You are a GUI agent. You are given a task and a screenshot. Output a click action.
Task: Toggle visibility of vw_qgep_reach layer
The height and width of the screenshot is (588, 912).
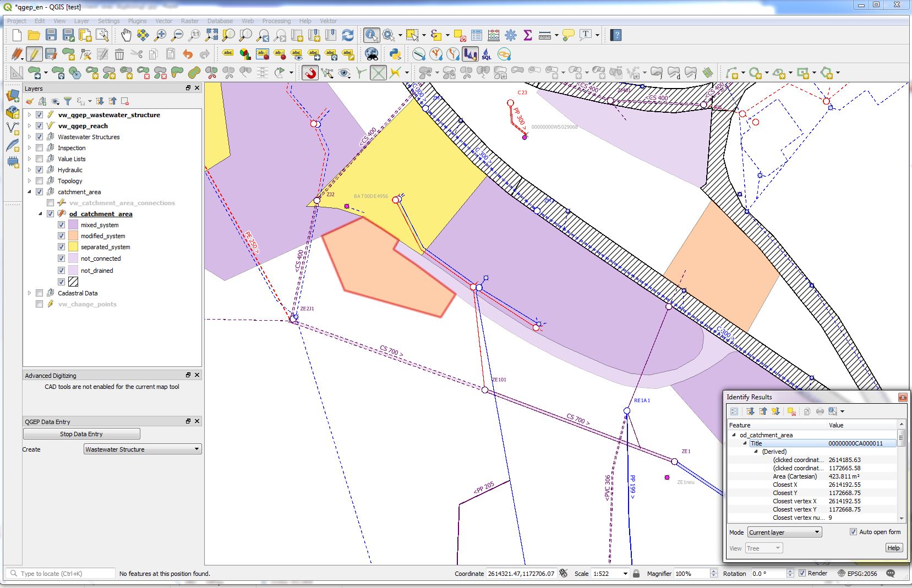coord(39,126)
